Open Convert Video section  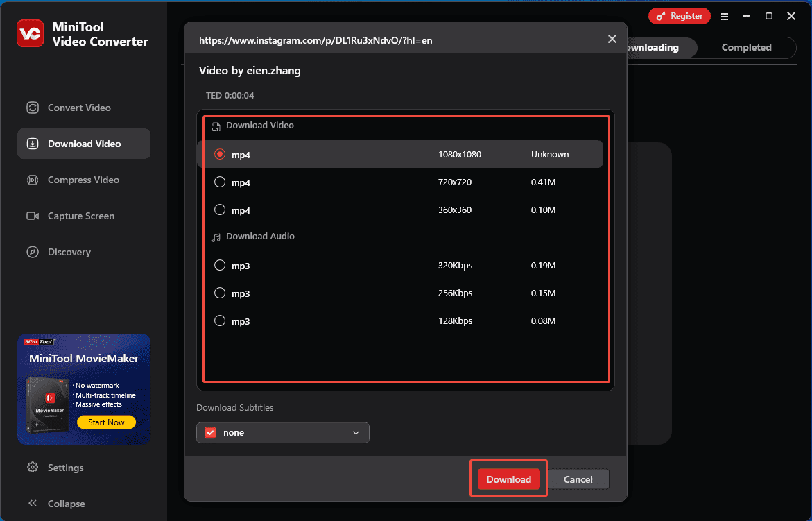click(84, 108)
